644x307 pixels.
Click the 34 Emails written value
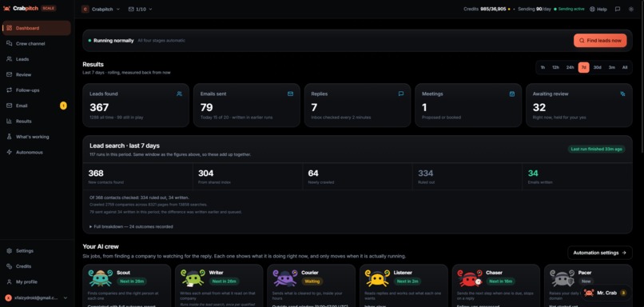click(533, 173)
